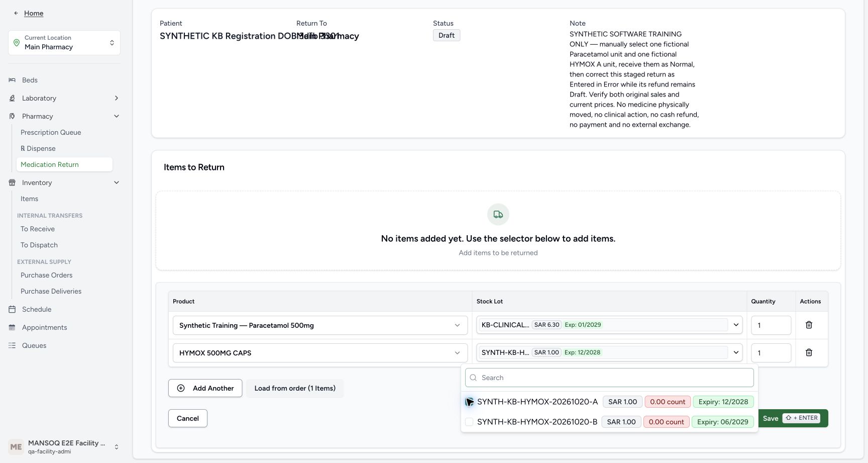868x463 pixels.
Task: Close the SYNTH-KB-H stock lot dropdown
Action: tap(609, 352)
